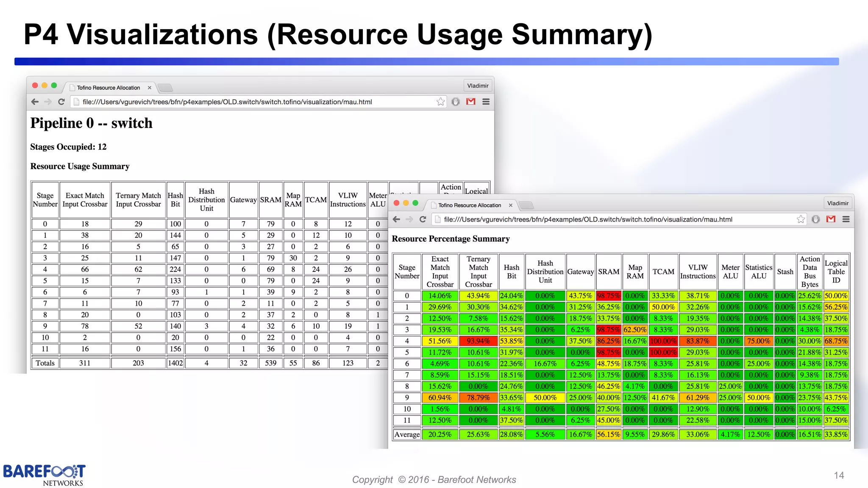
Task: Click the SRAM column header in percentage table
Action: tap(609, 272)
